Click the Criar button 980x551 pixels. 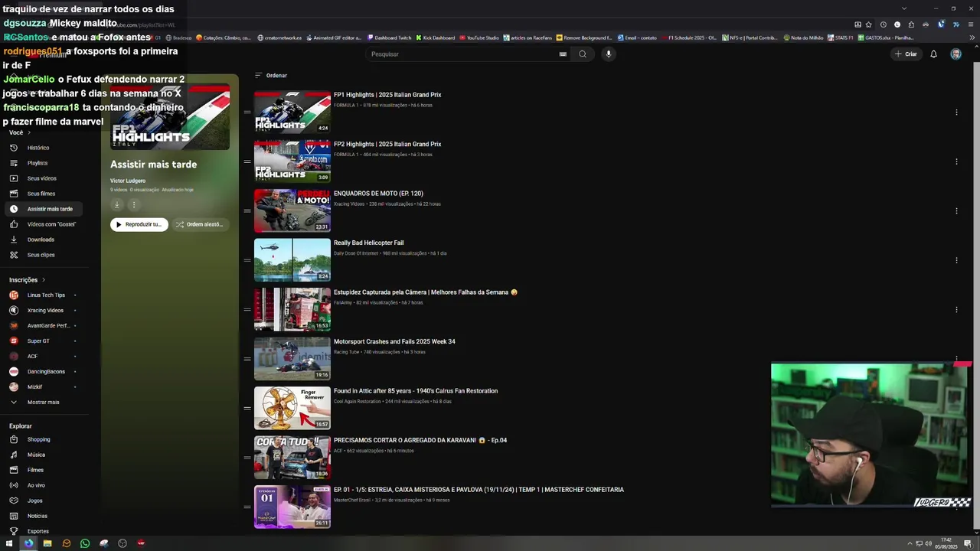(905, 54)
